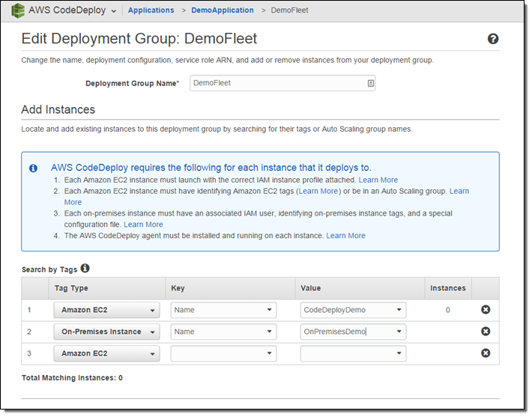
Task: Open the DemoApplication breadcrumb link
Action: (x=223, y=10)
